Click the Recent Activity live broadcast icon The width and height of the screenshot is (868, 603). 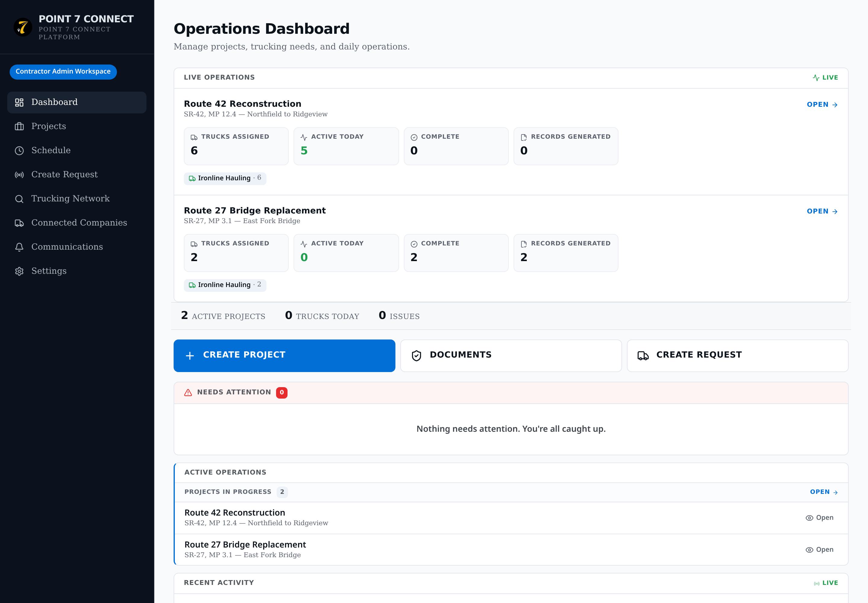point(817,584)
